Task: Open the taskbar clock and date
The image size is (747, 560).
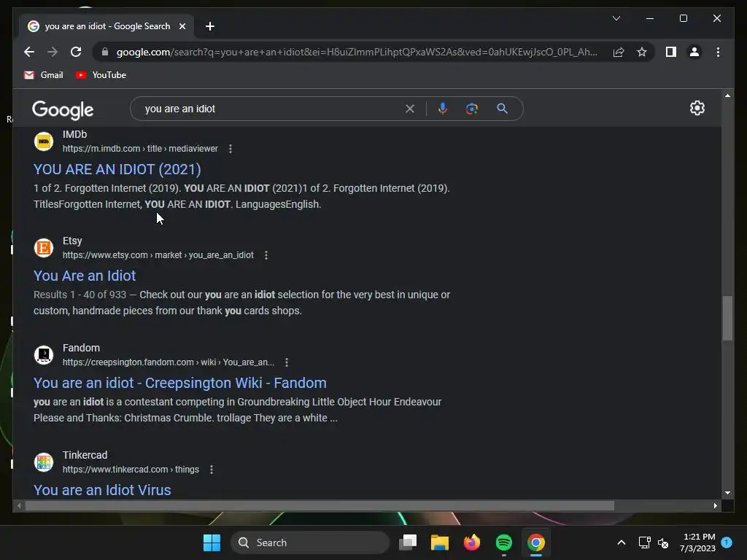Action: (697, 542)
